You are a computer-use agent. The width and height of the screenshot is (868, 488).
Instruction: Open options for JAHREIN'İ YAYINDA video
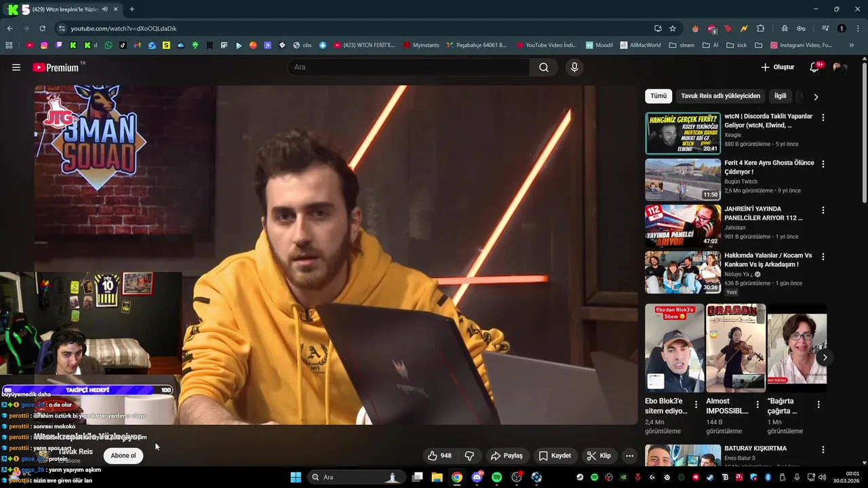(x=823, y=210)
